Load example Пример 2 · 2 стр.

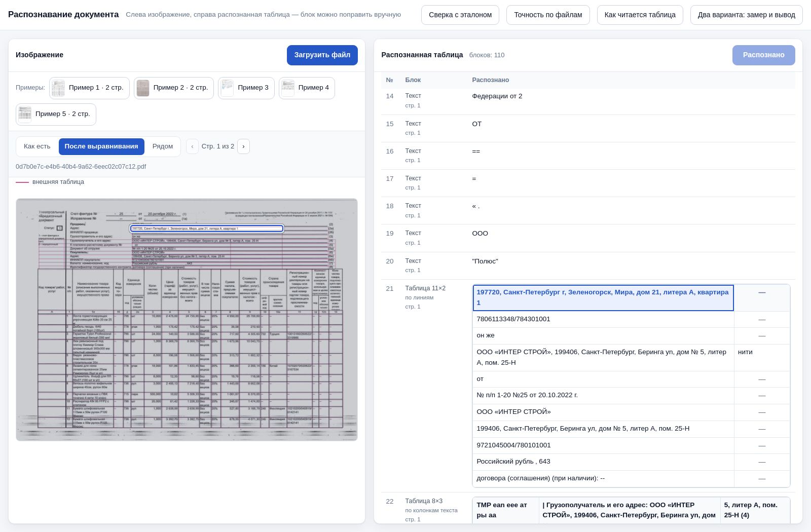tap(174, 88)
